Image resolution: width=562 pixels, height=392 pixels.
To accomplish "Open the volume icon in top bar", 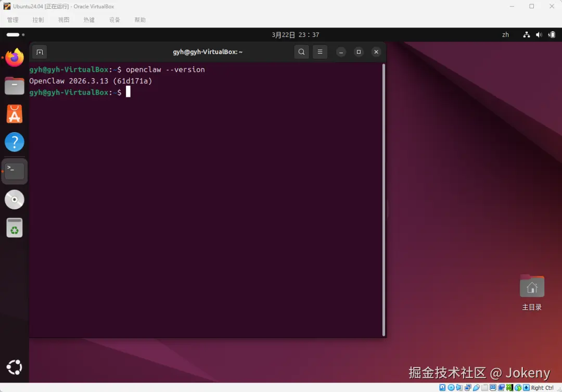I will [539, 35].
